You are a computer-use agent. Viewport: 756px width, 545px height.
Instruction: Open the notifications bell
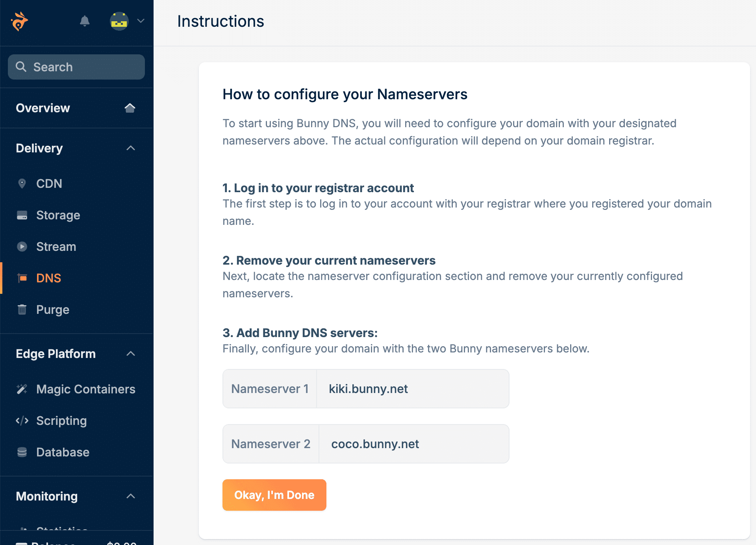tap(85, 21)
